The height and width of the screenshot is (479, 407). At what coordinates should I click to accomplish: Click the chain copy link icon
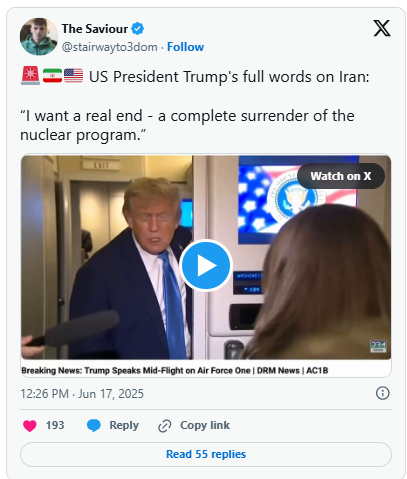(165, 426)
